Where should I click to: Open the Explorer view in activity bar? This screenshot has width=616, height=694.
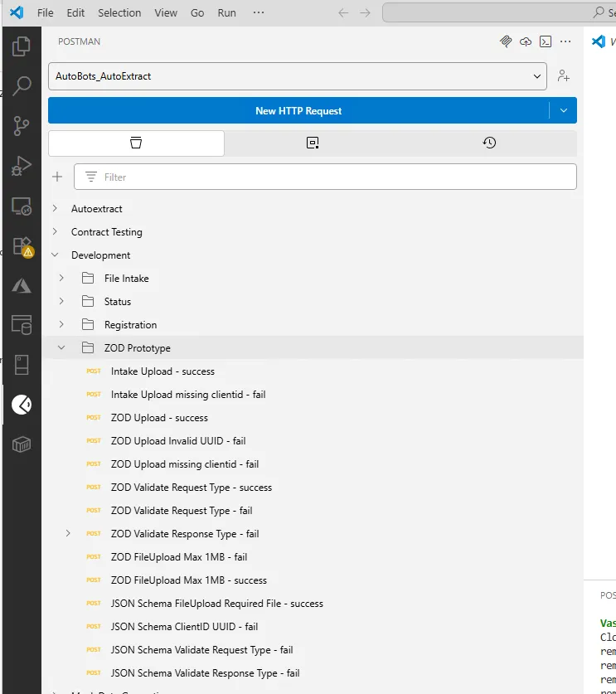22,46
